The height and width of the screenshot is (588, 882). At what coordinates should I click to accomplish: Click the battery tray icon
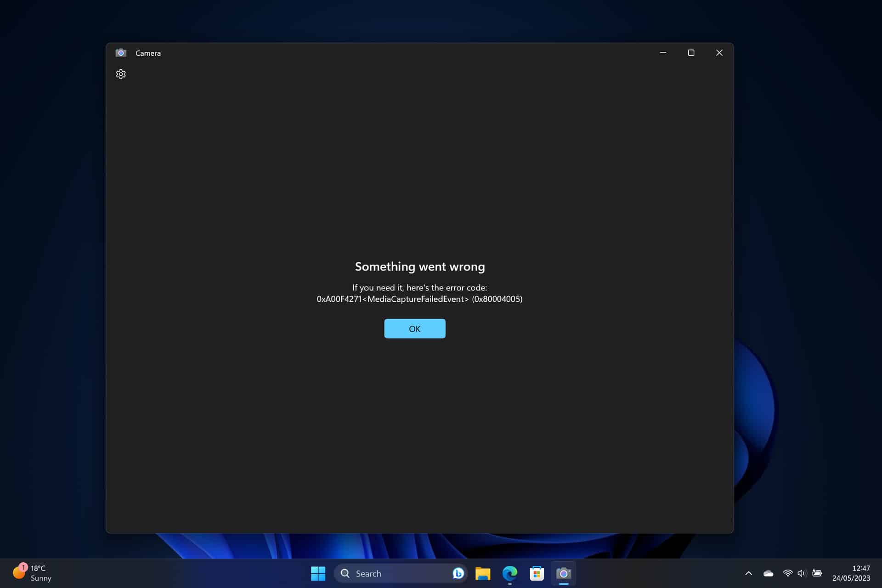[x=817, y=573]
